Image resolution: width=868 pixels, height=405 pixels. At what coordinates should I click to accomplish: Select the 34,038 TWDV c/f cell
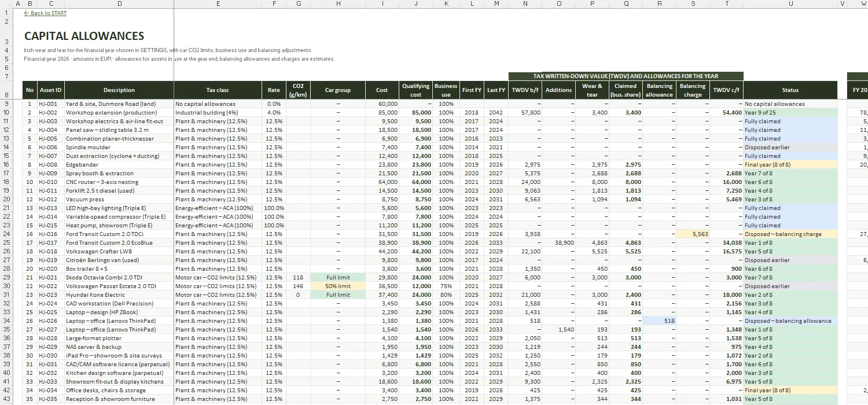point(726,242)
